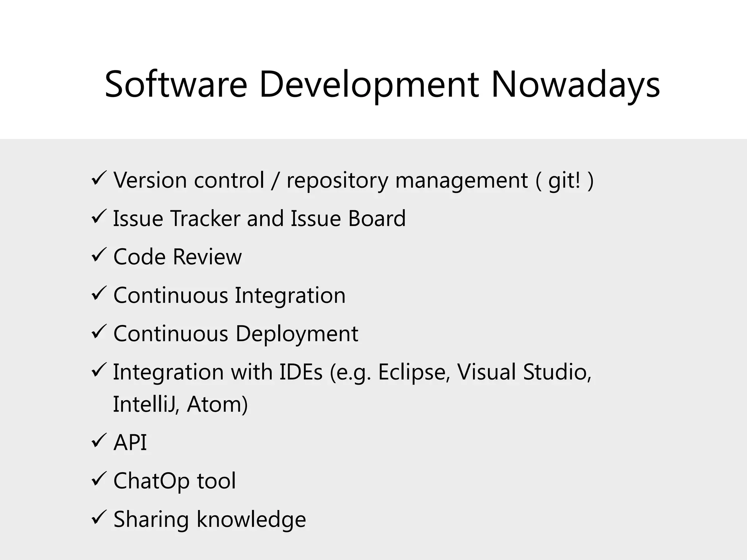
Task: Select the ChatOp tool text
Action: tap(174, 481)
